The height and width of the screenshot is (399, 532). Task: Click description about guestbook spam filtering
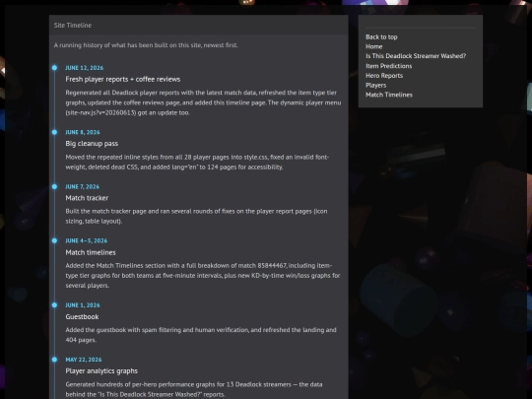pos(201,335)
